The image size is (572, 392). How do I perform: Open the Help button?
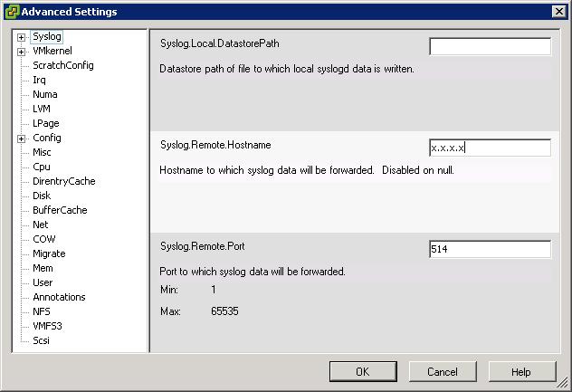522,371
